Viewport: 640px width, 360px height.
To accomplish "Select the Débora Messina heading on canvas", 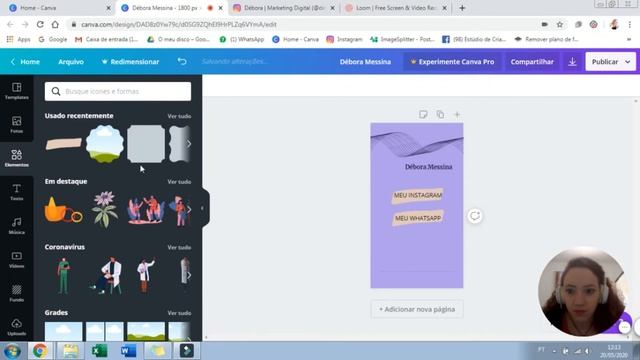I will tap(429, 167).
